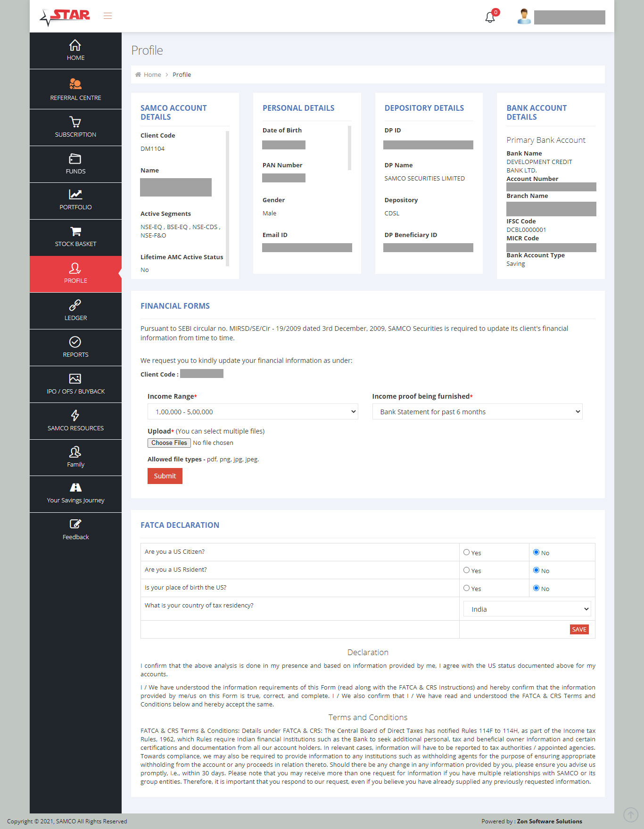Select No for US Citizen
Image resolution: width=644 pixels, height=829 pixels.
[x=536, y=552]
